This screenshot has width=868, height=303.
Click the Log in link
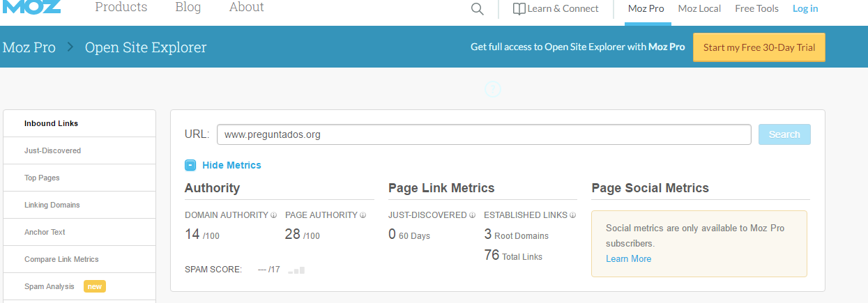(x=805, y=9)
